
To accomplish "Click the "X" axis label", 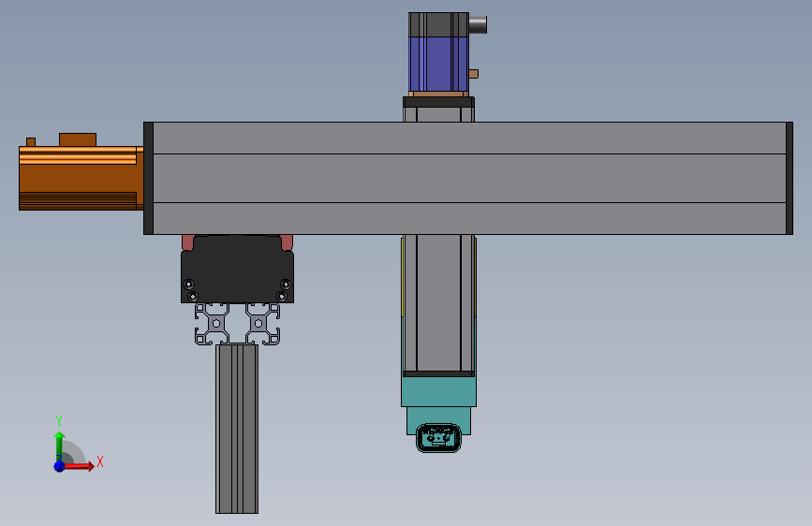I will 100,461.
